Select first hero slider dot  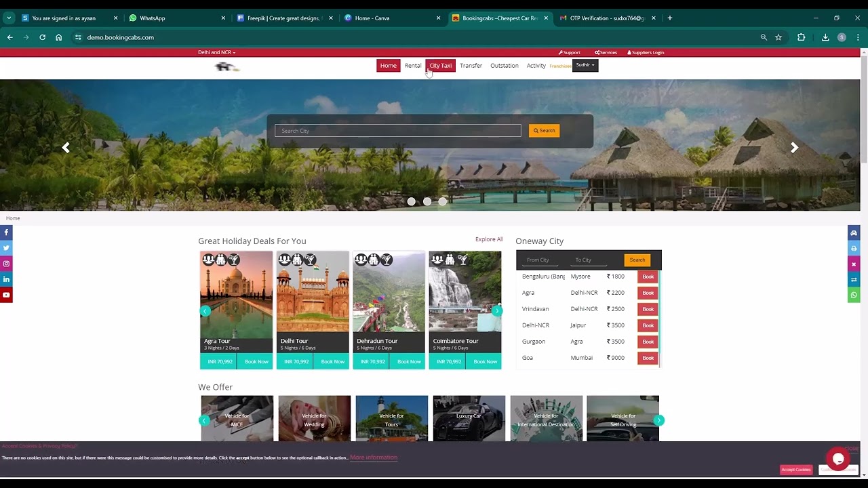coord(411,201)
